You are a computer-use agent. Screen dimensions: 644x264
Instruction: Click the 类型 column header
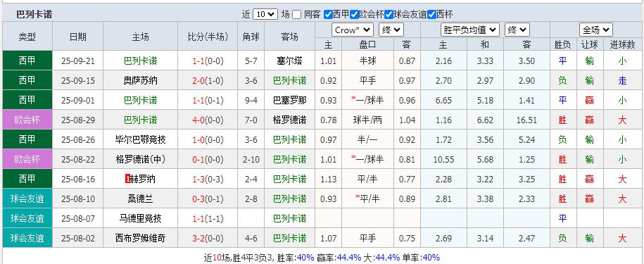[27, 37]
